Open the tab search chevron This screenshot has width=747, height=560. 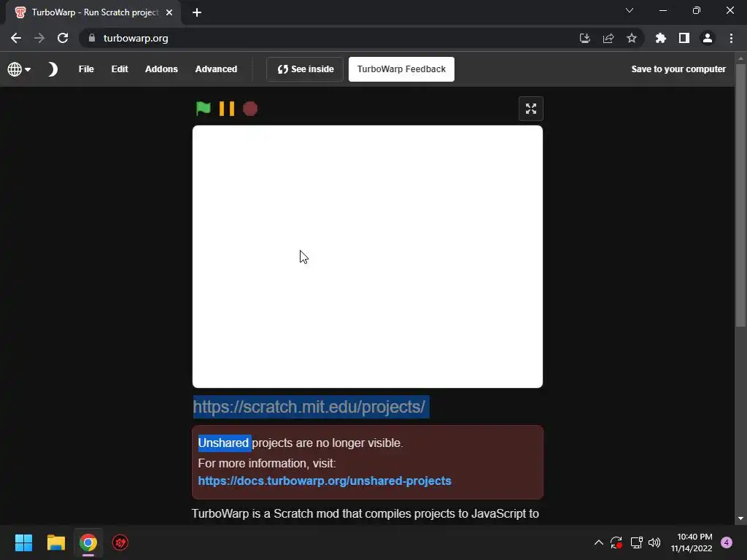(630, 10)
